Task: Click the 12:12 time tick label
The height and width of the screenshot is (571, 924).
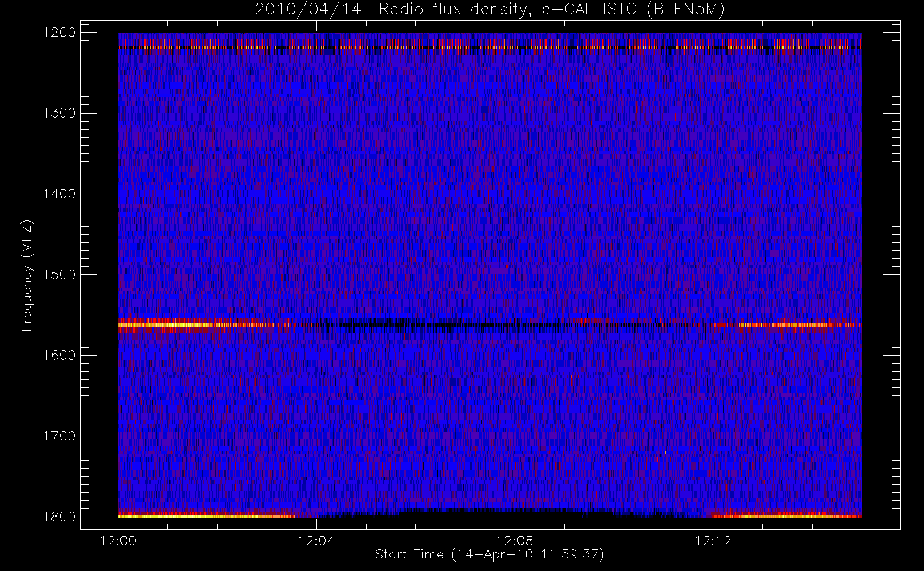Action: coord(713,541)
